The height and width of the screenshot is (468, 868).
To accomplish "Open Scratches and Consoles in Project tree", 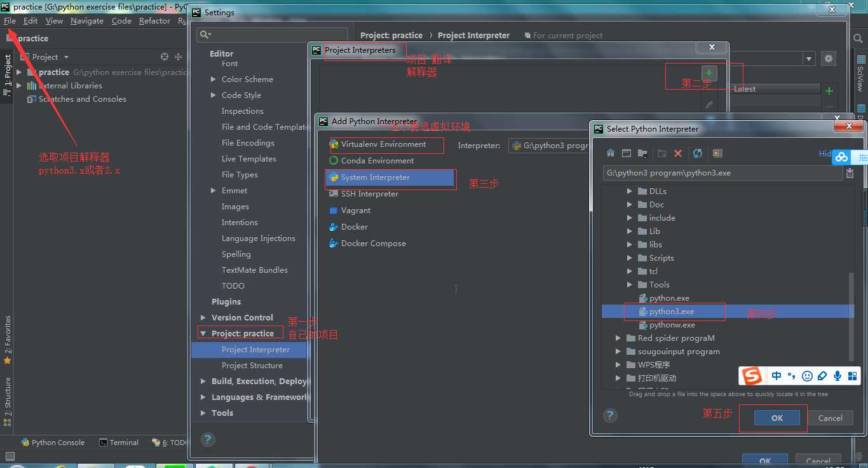I will [x=76, y=99].
